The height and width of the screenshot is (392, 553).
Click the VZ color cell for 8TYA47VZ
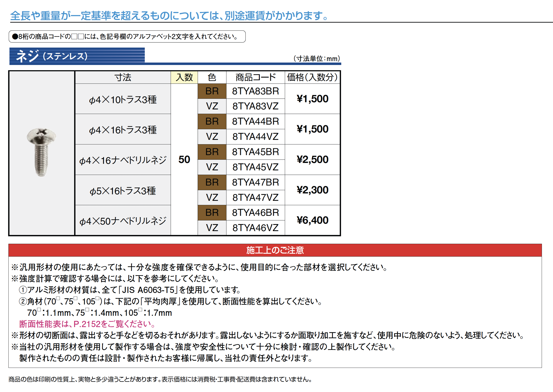pyautogui.click(x=212, y=197)
